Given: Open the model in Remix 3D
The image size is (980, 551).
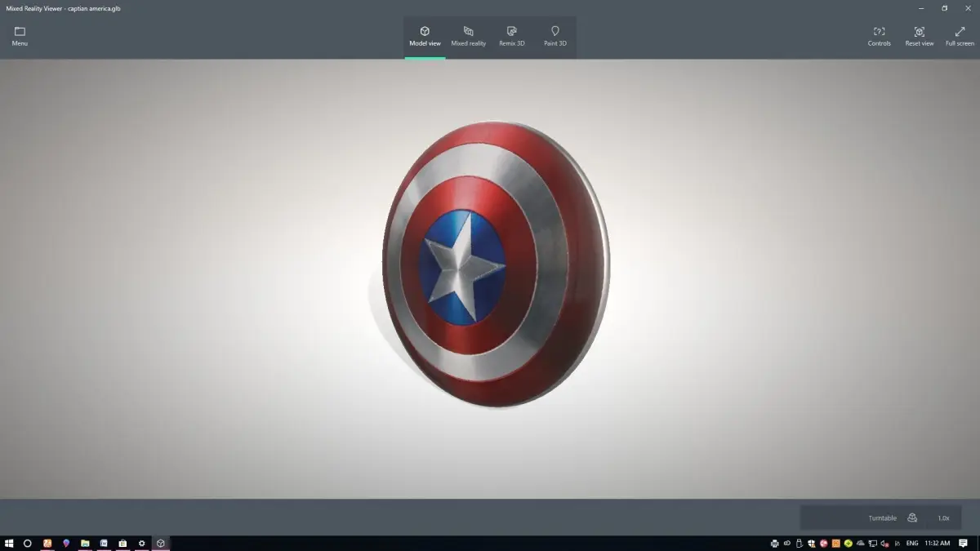Looking at the screenshot, I should [512, 37].
